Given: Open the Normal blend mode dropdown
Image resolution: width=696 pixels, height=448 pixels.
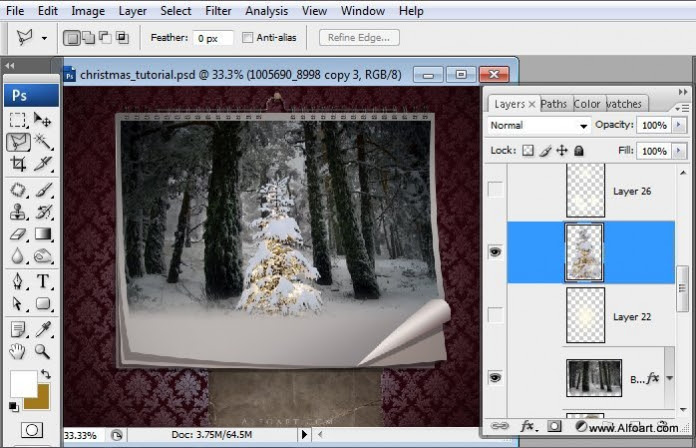Looking at the screenshot, I should click(538, 126).
